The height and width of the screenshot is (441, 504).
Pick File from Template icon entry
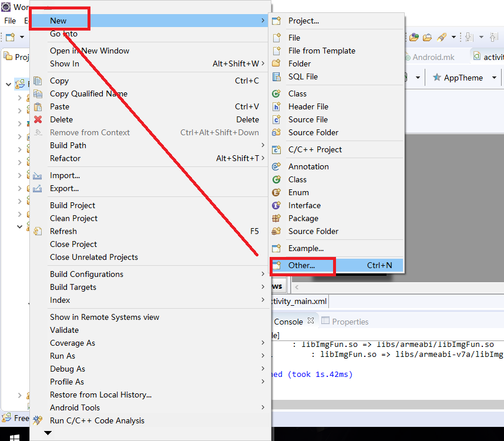[337, 51]
